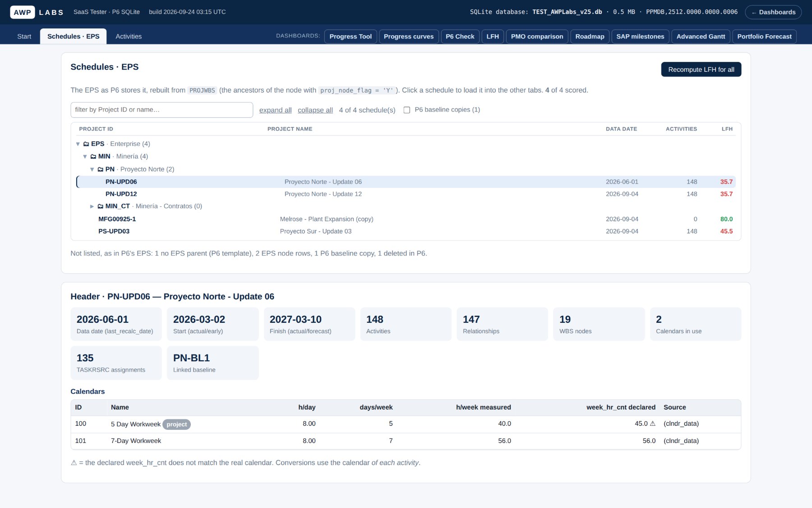The width and height of the screenshot is (812, 508).
Task: Click the 147 Relationships card
Action: (502, 324)
